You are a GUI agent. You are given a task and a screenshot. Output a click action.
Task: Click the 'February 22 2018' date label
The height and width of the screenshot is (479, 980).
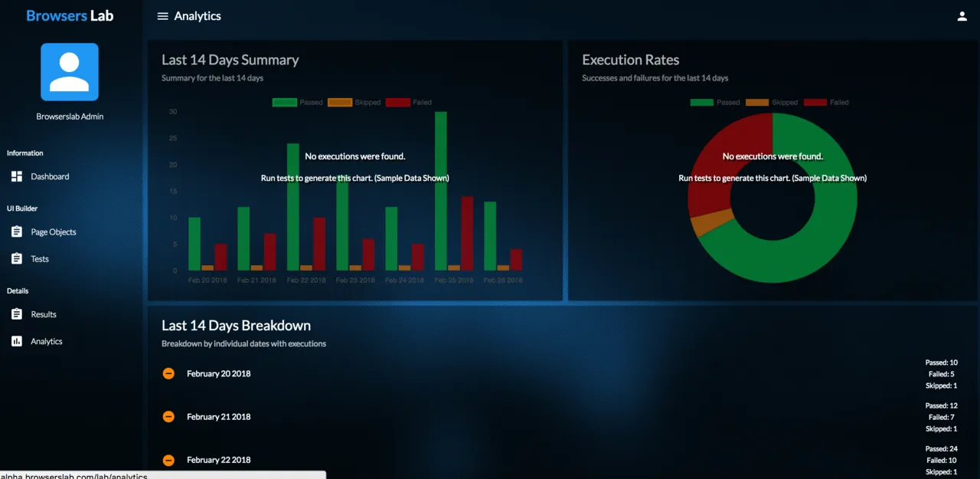tap(219, 460)
